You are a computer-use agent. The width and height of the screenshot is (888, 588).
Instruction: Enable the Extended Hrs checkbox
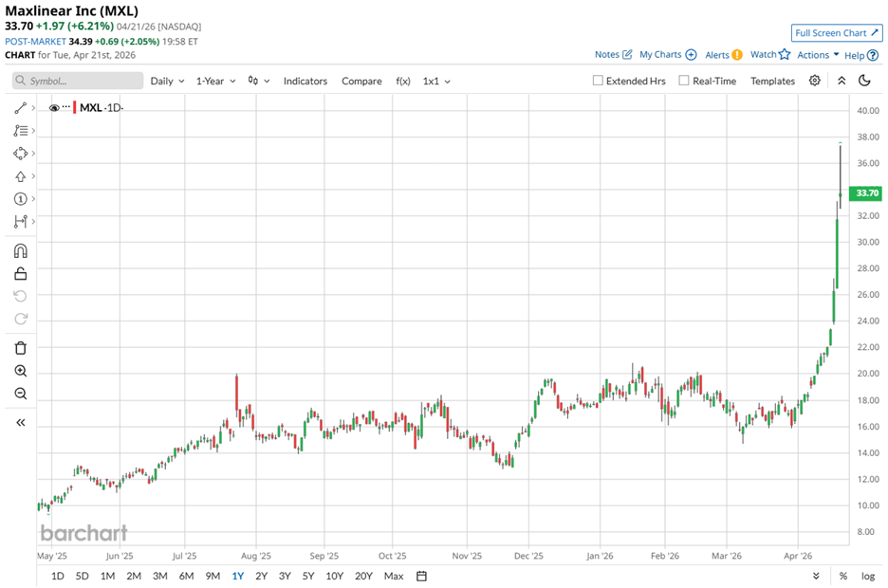click(x=598, y=81)
